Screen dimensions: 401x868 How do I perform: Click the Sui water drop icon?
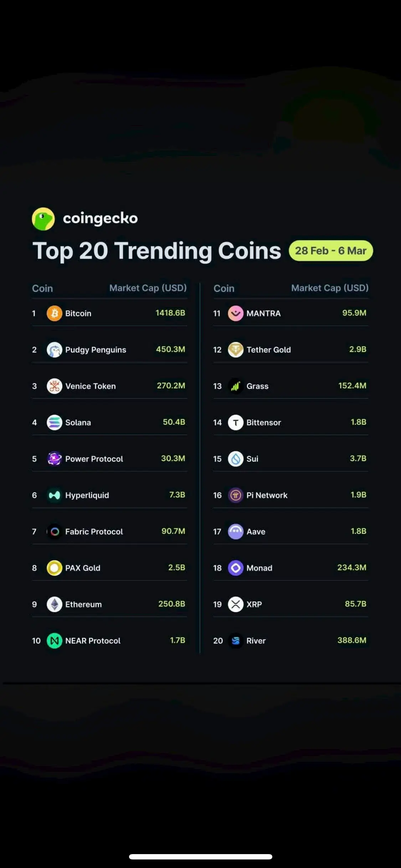(x=236, y=459)
